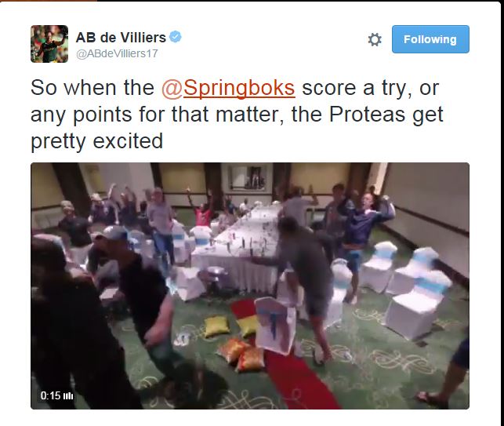Open the gear settings icon beside Following

375,39
